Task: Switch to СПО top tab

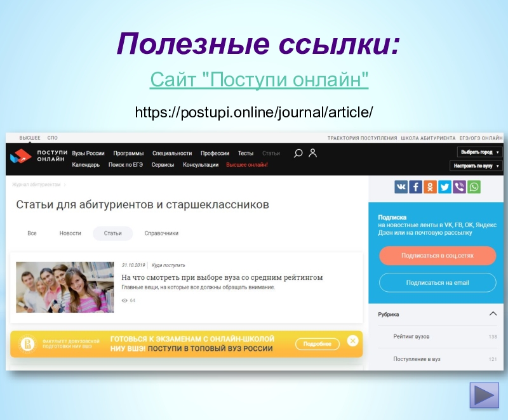Action: [x=53, y=138]
